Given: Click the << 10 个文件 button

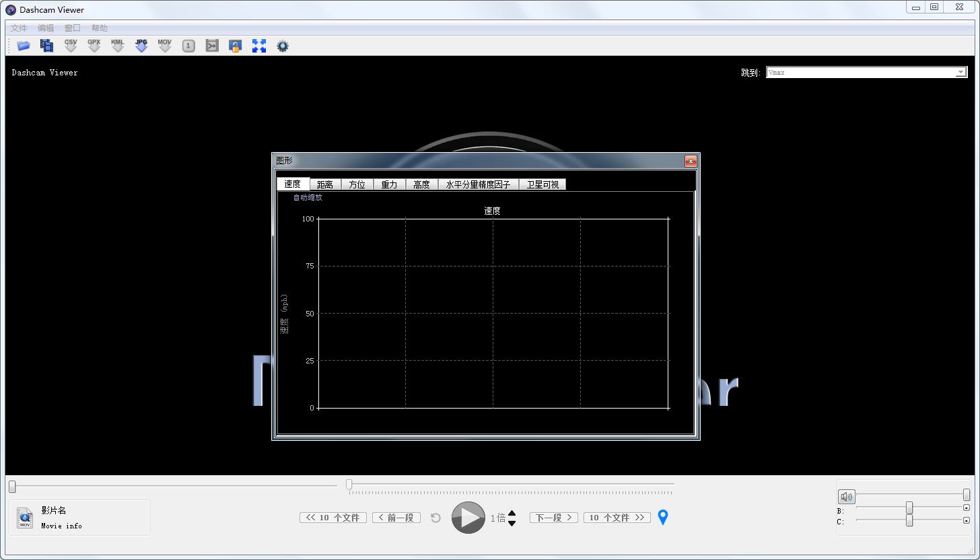Looking at the screenshot, I should pyautogui.click(x=333, y=518).
